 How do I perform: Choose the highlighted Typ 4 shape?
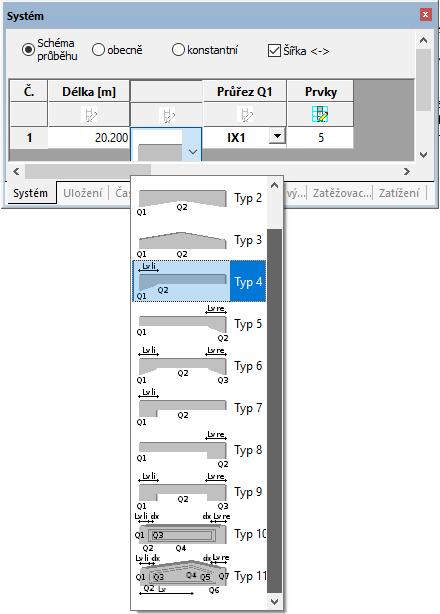click(x=200, y=282)
